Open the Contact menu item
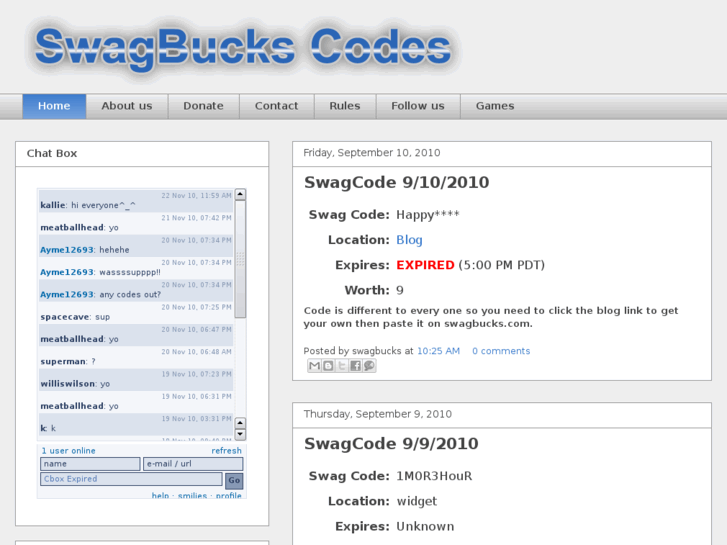 [x=276, y=106]
